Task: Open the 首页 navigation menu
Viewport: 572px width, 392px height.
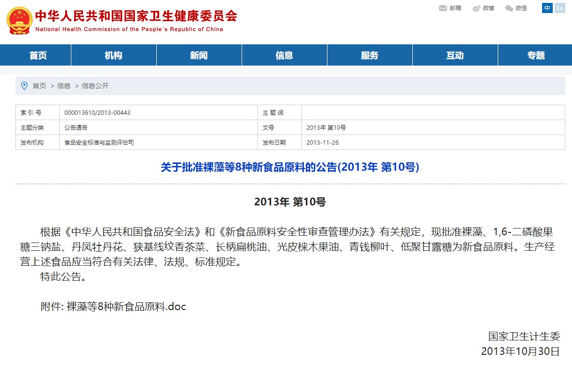Action: click(38, 55)
